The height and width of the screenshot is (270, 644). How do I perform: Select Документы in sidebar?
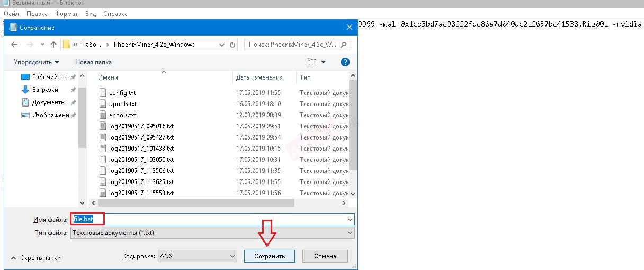point(49,102)
